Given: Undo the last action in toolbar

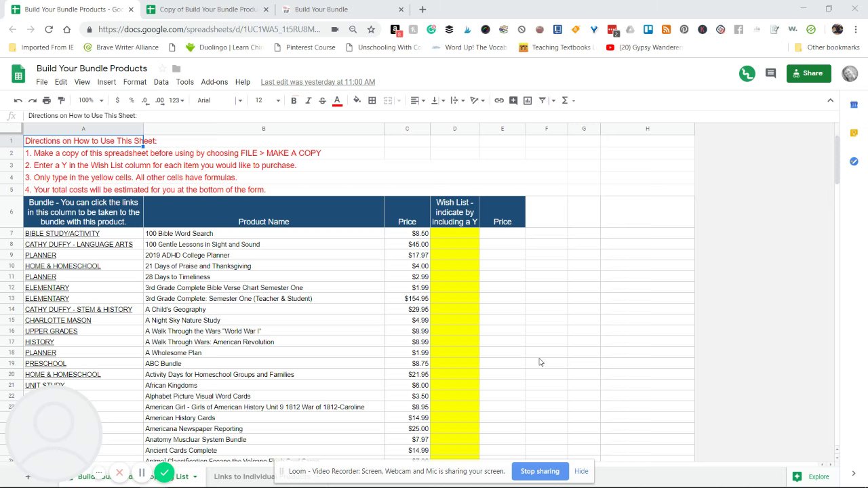Looking at the screenshot, I should pyautogui.click(x=18, y=100).
